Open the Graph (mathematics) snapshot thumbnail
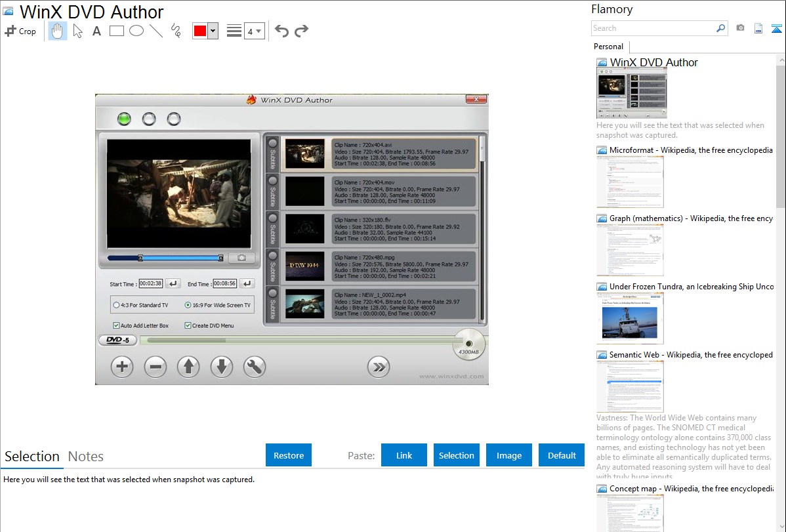 coord(630,250)
